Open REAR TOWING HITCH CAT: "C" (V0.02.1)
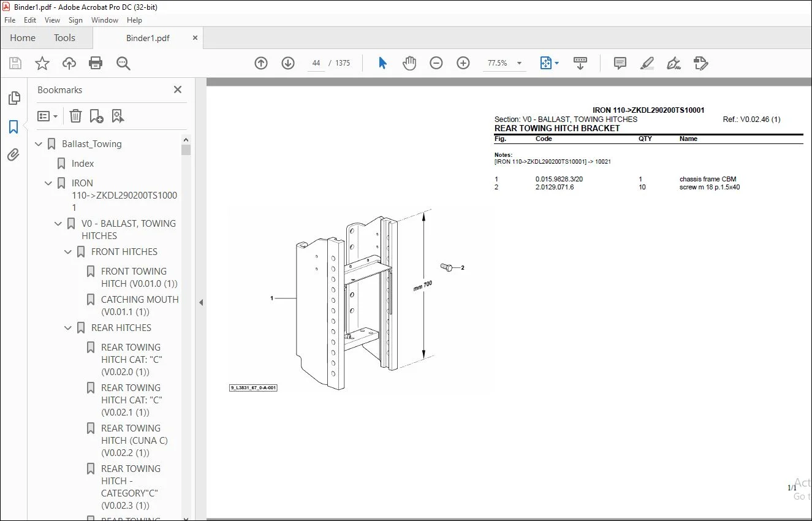The height and width of the screenshot is (521, 812). [132, 400]
